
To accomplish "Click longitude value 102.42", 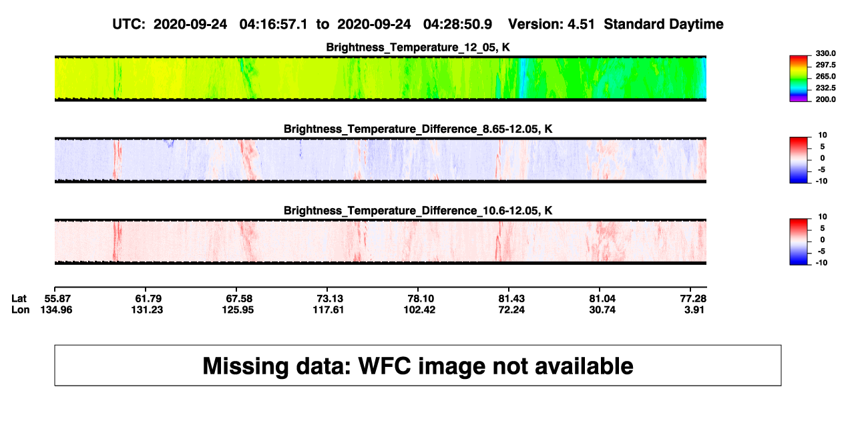I will coord(421,310).
